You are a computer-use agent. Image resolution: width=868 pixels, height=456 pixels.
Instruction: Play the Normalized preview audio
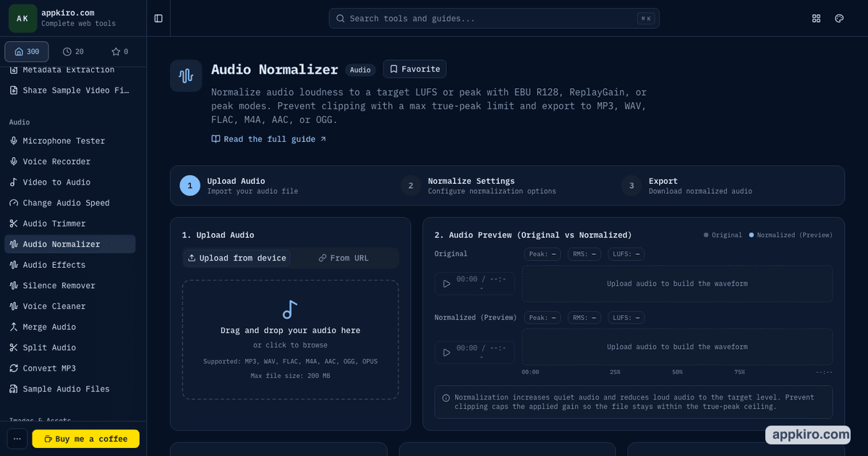(446, 352)
